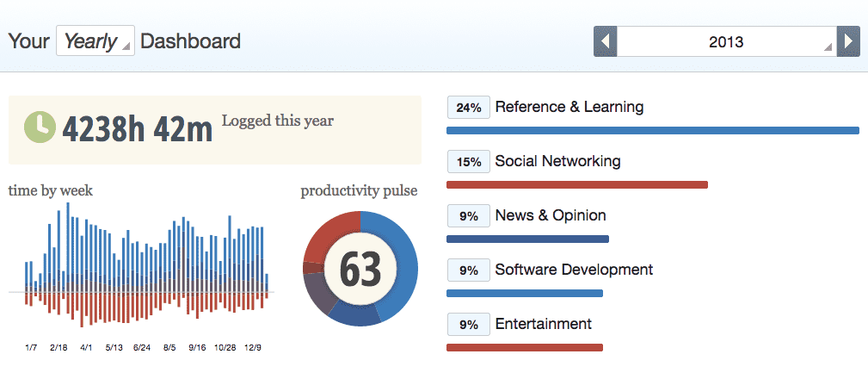This screenshot has height=379, width=868.
Task: Click the Entertainment red bar
Action: pos(525,347)
